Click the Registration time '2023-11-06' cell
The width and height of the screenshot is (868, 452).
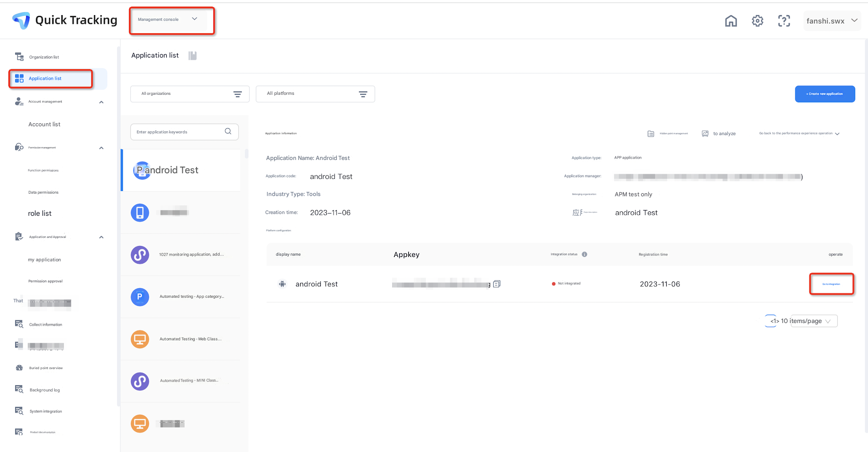click(660, 284)
